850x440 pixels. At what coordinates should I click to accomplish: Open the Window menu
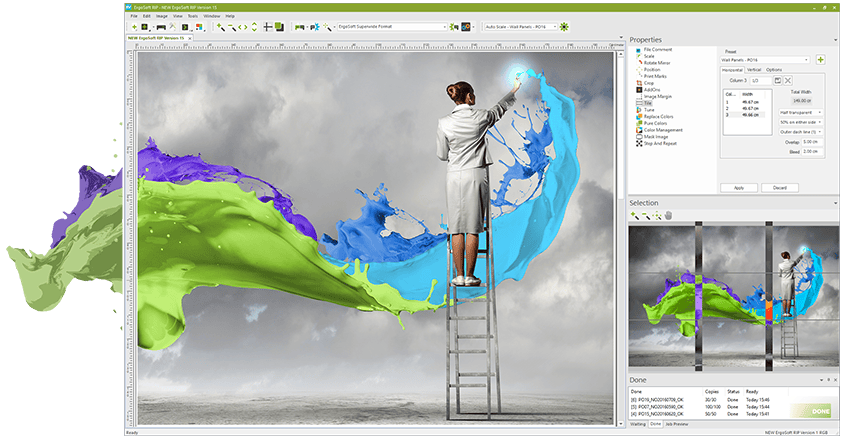point(211,16)
